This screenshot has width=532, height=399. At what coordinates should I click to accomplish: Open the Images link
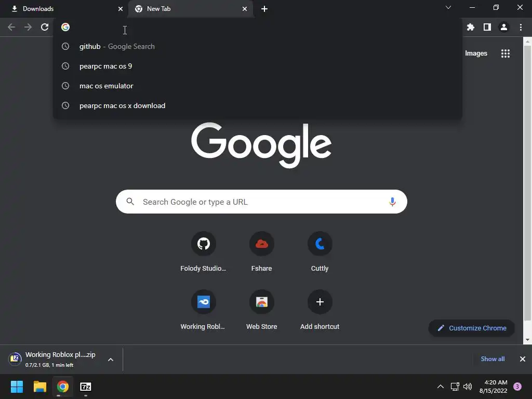click(x=476, y=54)
